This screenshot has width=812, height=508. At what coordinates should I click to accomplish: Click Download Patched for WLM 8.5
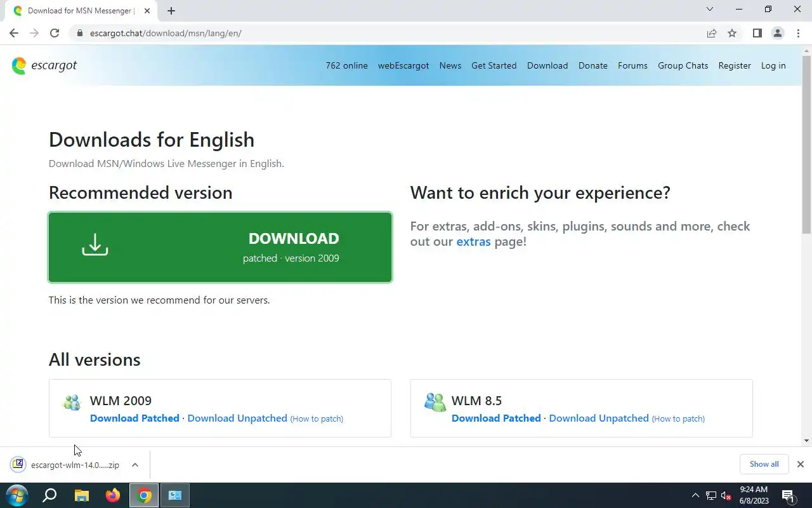pos(496,418)
